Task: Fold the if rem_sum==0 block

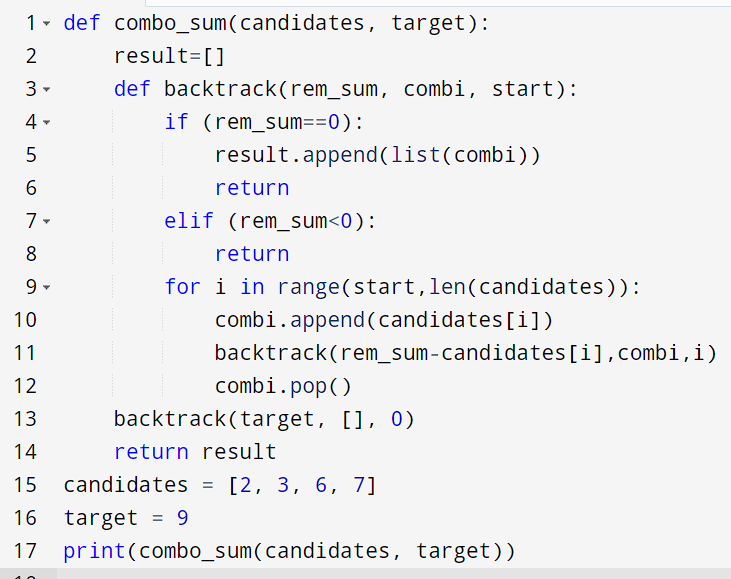Action: pos(47,122)
